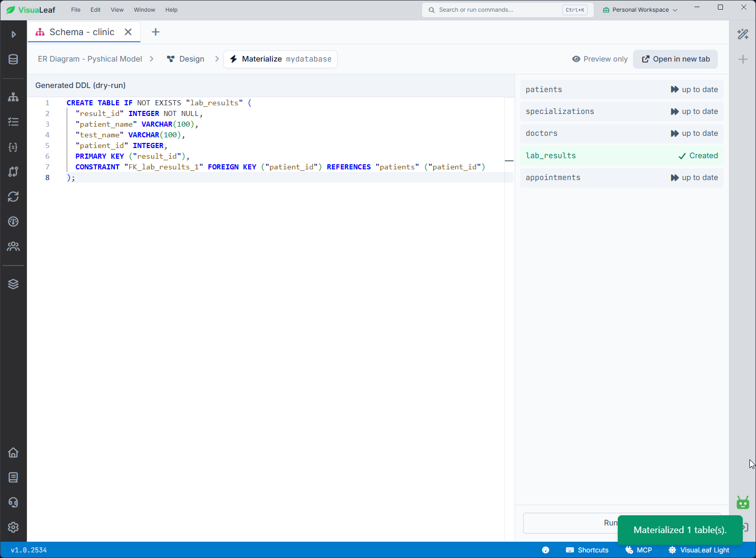
Task: Open the settings gear in the sidebar
Action: 14,527
